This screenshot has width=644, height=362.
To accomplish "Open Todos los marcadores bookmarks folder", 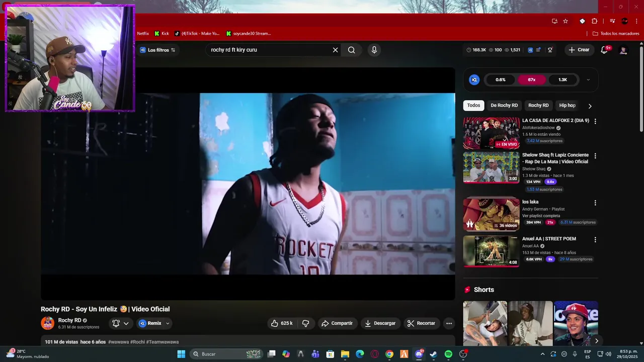I will coord(616,33).
